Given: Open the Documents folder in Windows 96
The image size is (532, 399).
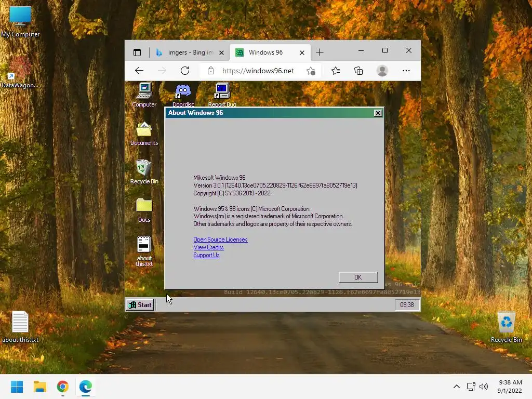Looking at the screenshot, I should [x=144, y=134].
